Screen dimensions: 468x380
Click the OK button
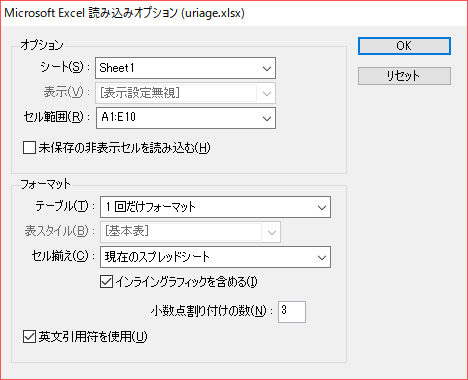tap(404, 46)
